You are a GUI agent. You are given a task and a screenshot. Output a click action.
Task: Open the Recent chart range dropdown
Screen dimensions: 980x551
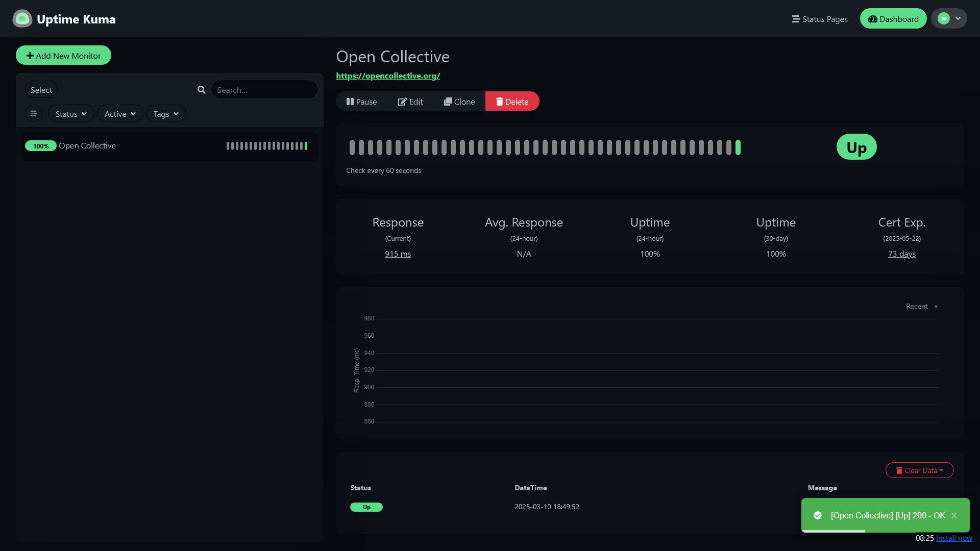(922, 307)
